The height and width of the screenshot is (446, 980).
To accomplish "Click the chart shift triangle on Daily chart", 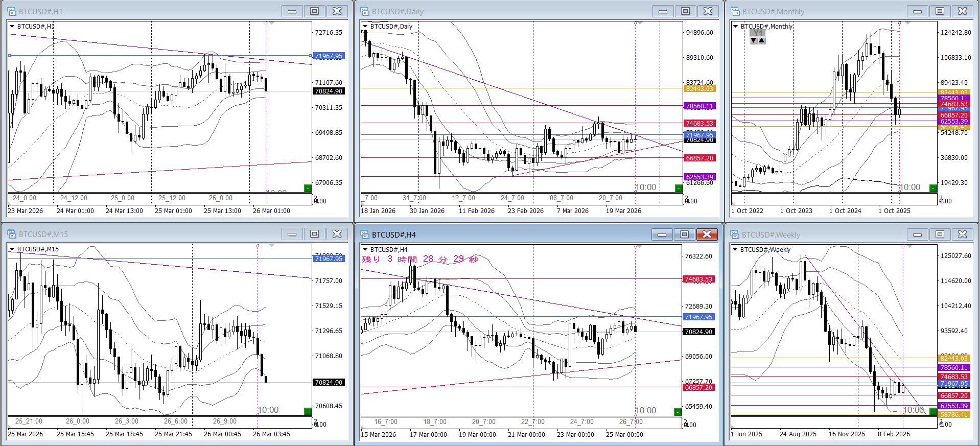I will 640,24.
